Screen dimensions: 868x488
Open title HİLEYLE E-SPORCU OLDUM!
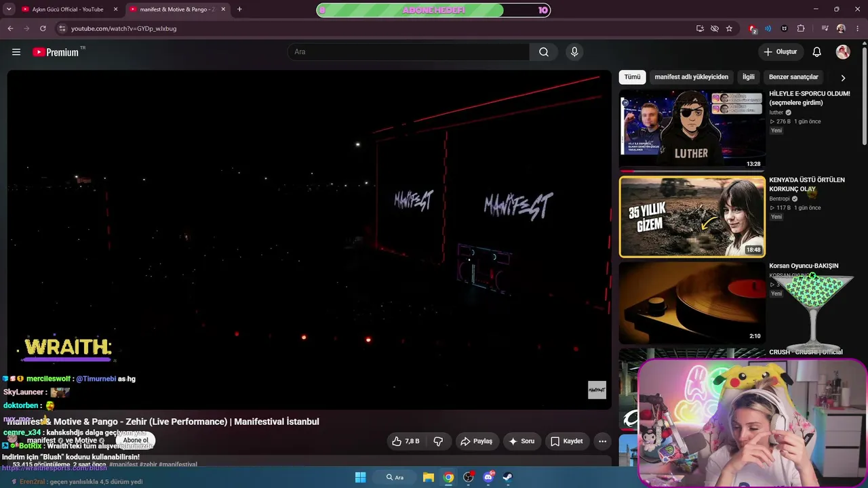coord(809,98)
